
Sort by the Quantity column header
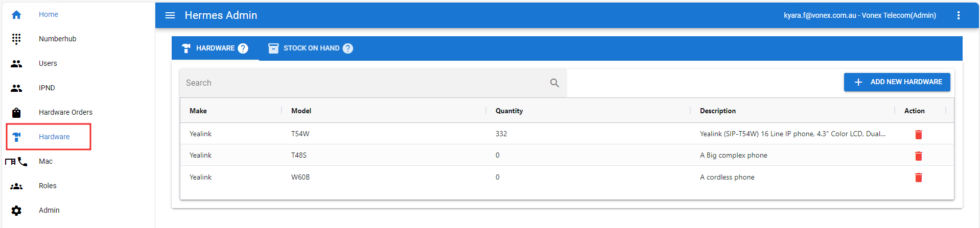509,111
